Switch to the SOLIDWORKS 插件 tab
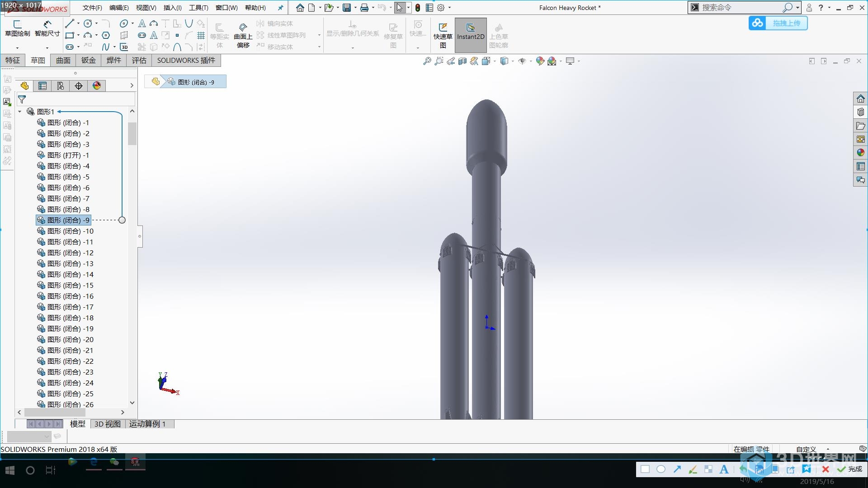This screenshot has width=868, height=488. tap(186, 60)
